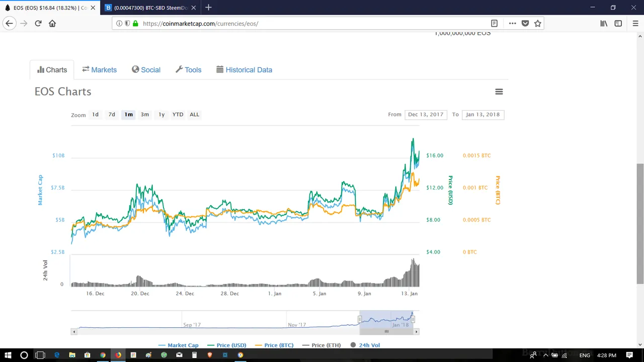Open network Wi-Fi tray icon
644x362 pixels.
[565, 355]
